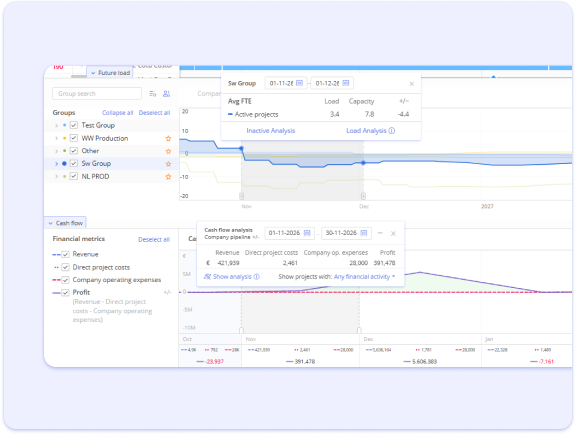Expand the Test Group row
The image size is (576, 435).
(56, 126)
